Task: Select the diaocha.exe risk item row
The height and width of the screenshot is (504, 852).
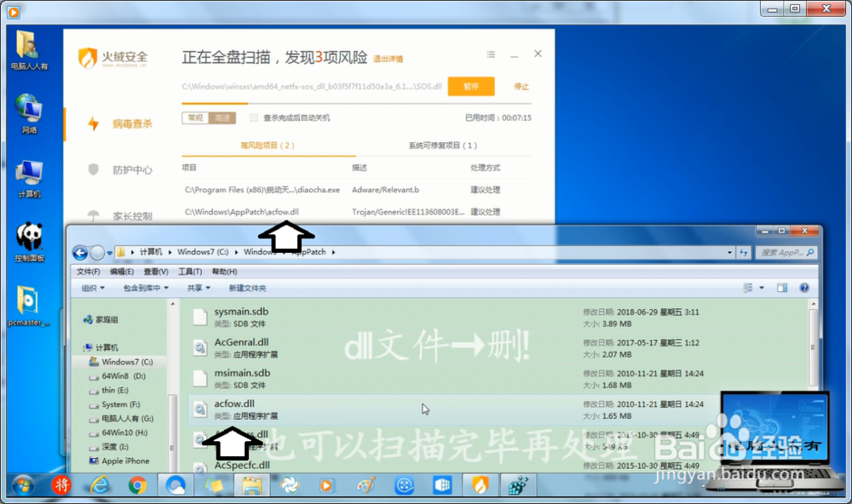Action: [356, 190]
